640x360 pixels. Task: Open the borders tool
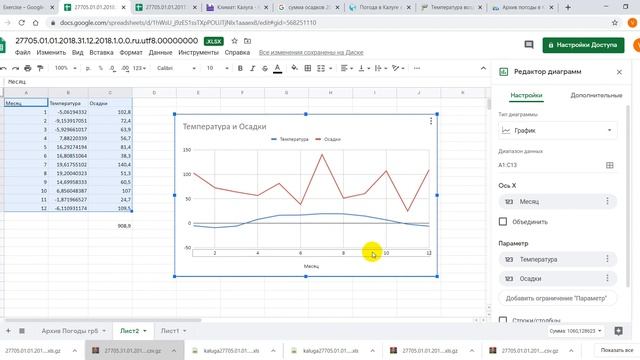(x=308, y=68)
